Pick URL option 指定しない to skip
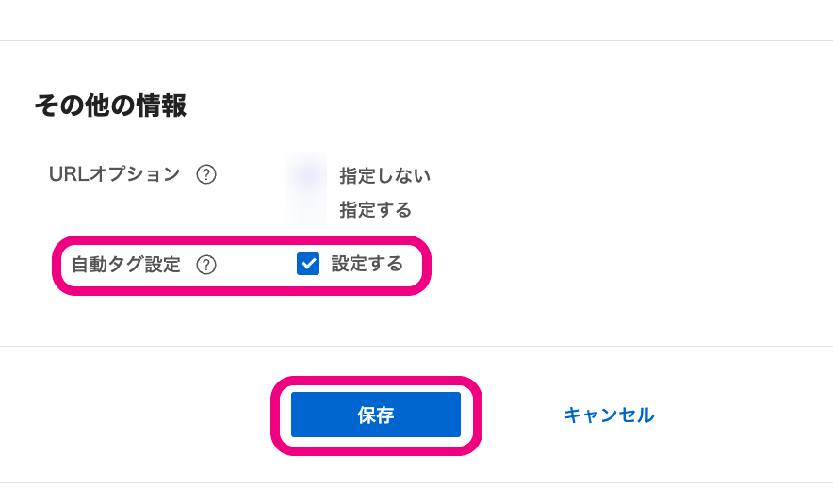 tap(306, 175)
